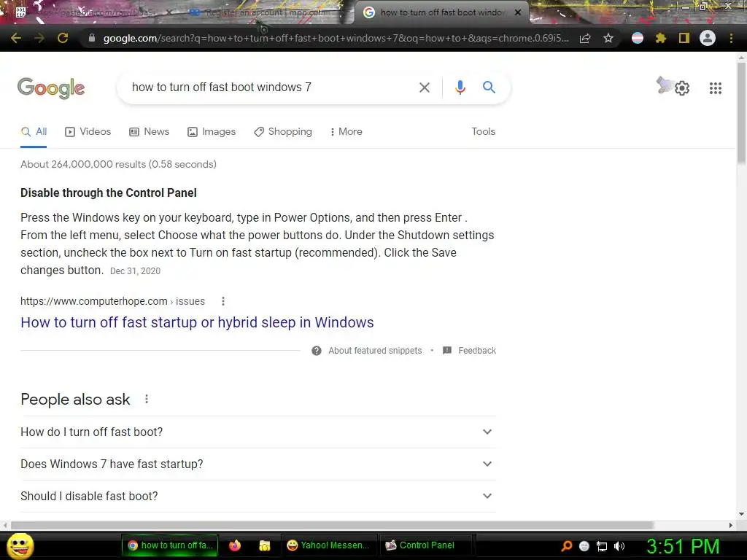
Task: Open How to turn off fast startup link
Action: click(x=197, y=322)
